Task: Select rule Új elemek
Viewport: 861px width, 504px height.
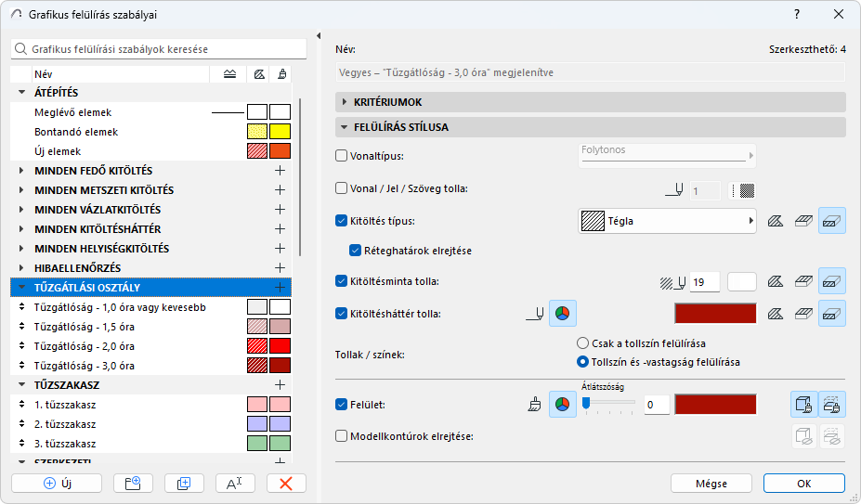Action: (x=151, y=151)
